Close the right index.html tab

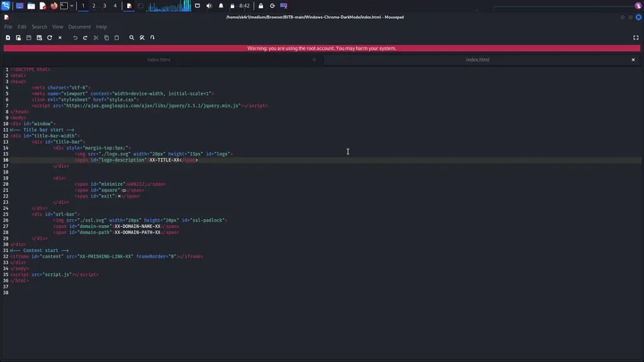pos(633,60)
